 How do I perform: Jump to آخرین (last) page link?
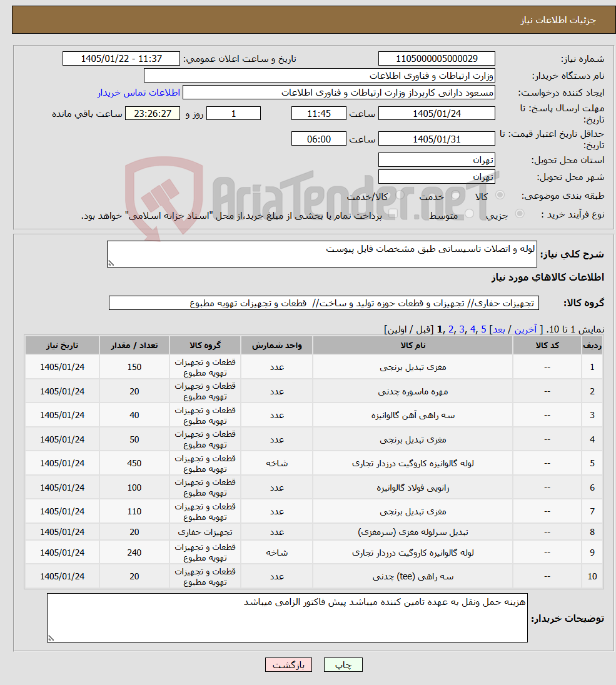coord(525,329)
